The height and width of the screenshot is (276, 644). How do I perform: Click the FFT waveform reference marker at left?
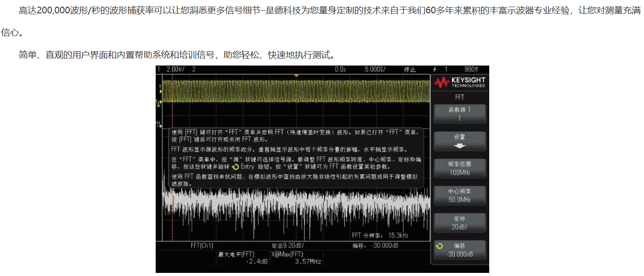pyautogui.click(x=158, y=123)
